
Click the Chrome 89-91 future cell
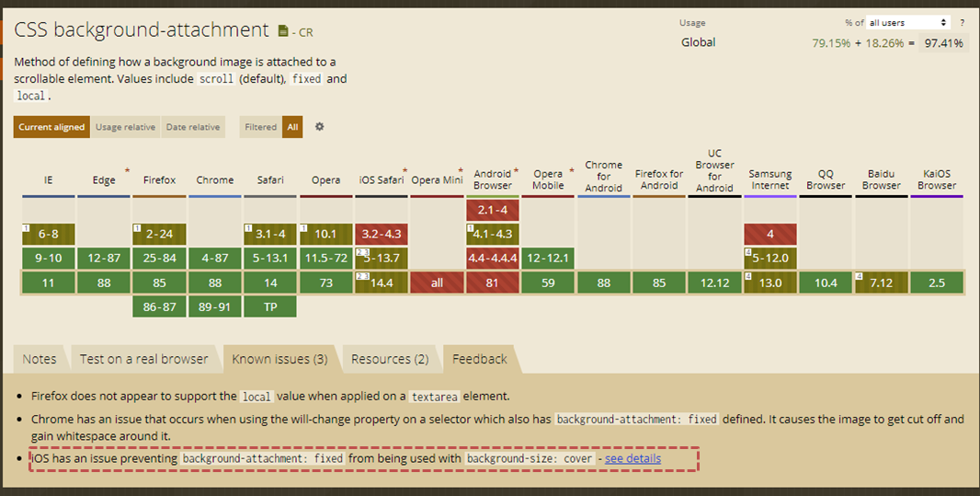point(215,307)
